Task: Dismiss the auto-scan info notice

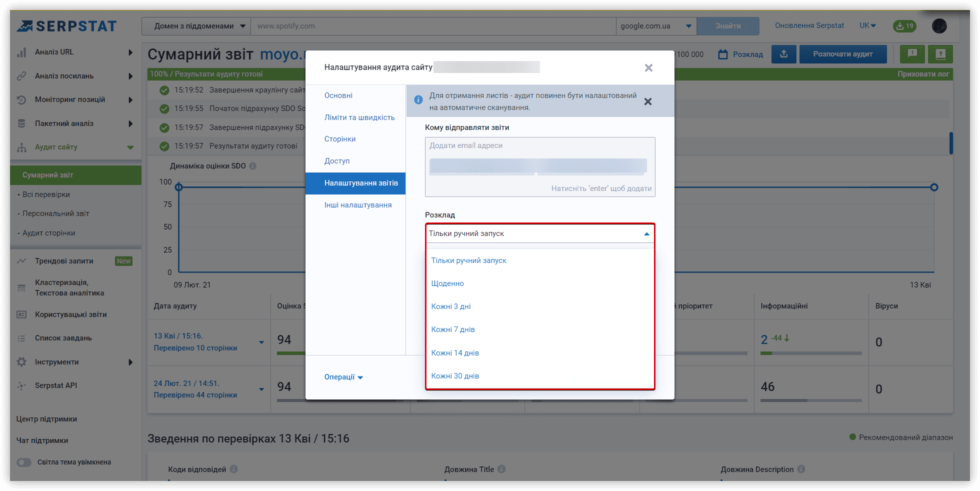Action: click(x=648, y=101)
